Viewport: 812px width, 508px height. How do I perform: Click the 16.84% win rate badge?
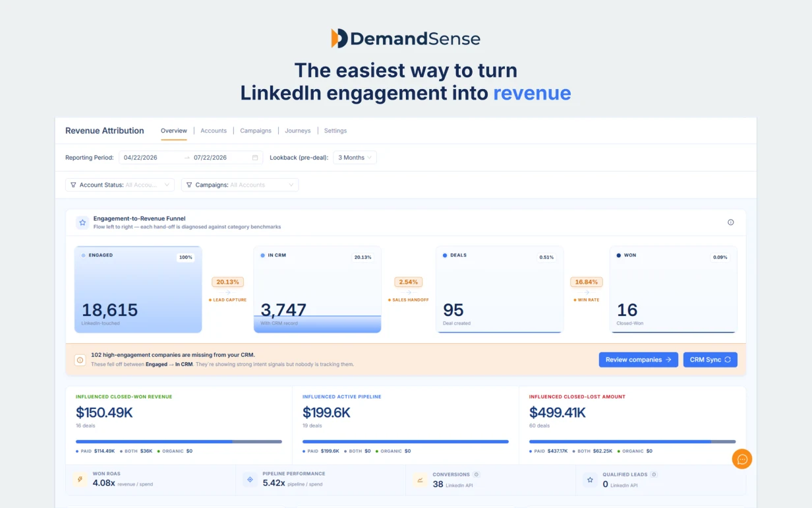pyautogui.click(x=587, y=282)
